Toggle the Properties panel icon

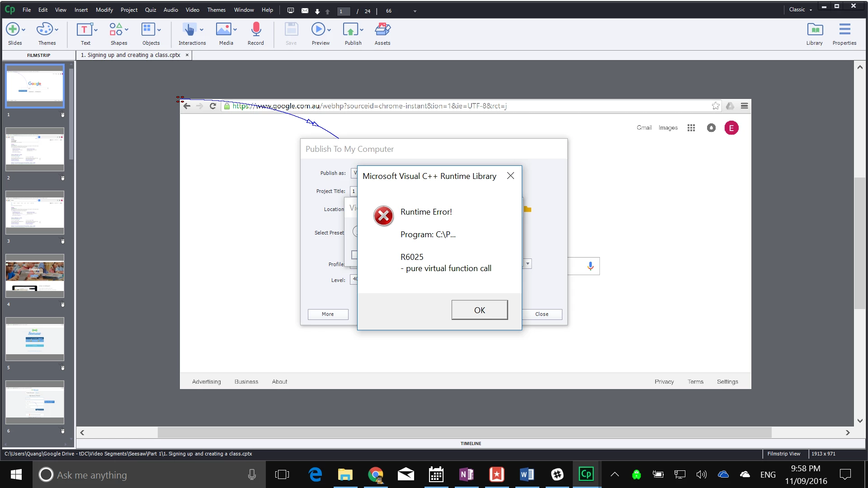click(844, 30)
